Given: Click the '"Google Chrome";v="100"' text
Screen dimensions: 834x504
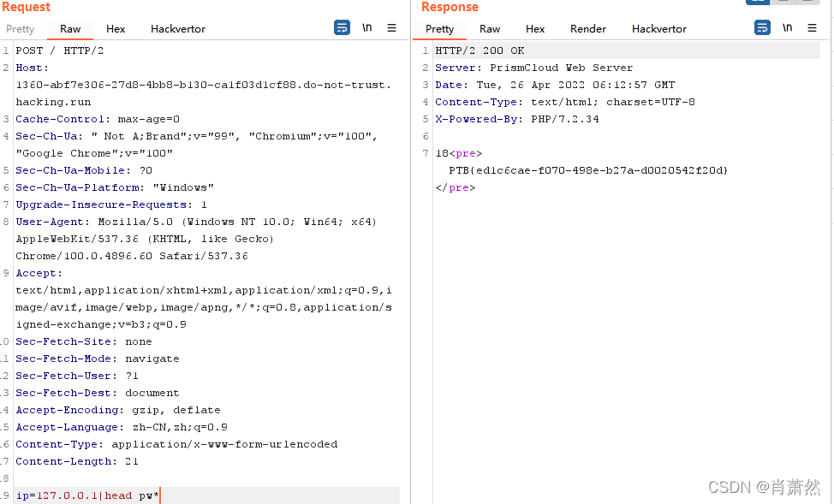Looking at the screenshot, I should 94,153.
